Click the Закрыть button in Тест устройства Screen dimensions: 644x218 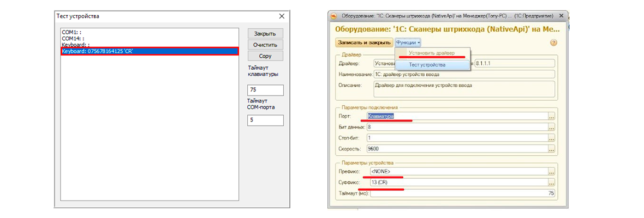point(265,34)
